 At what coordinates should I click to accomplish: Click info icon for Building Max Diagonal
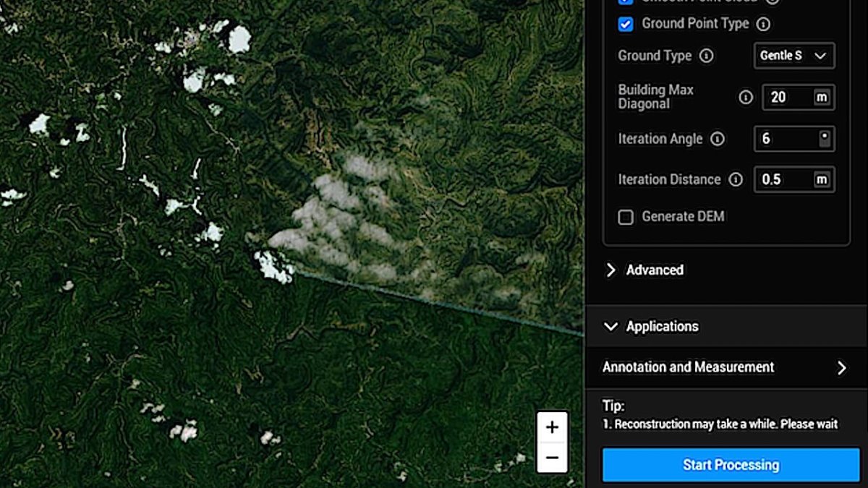click(746, 97)
